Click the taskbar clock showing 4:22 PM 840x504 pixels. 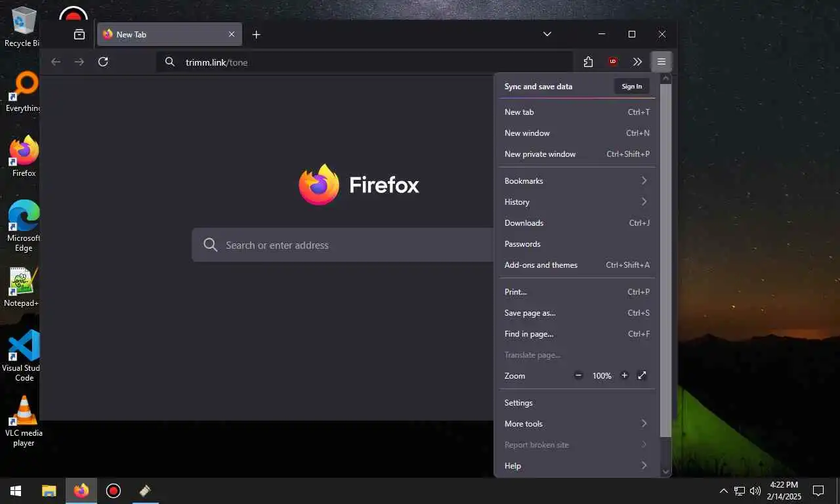pos(784,491)
